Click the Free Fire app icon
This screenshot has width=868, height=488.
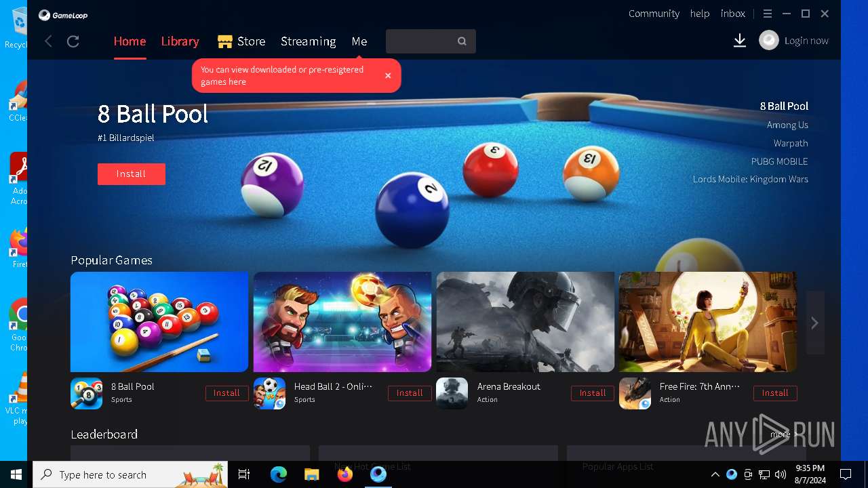pos(635,393)
